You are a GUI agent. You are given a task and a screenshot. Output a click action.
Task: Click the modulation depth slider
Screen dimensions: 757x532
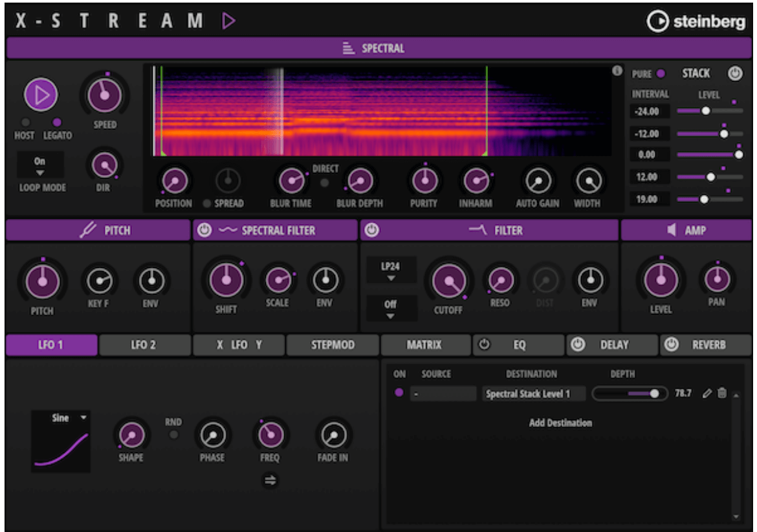630,393
